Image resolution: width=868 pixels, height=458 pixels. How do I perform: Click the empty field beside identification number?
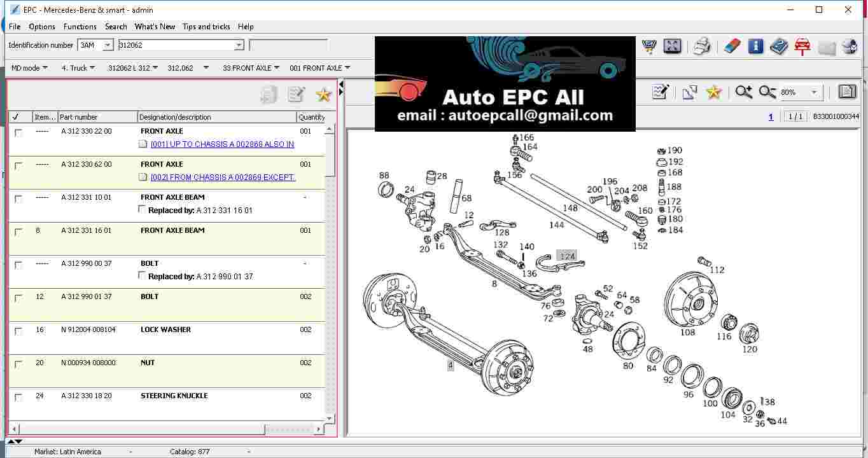[x=288, y=45]
